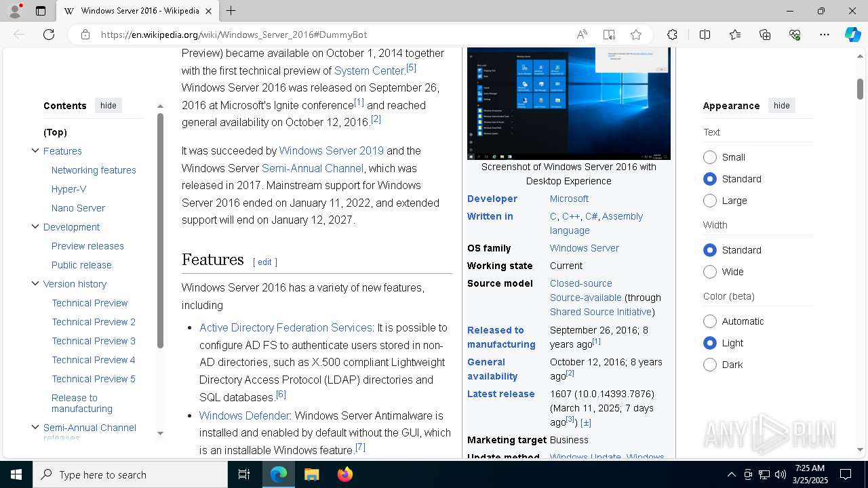The width and height of the screenshot is (868, 488).
Task: Jump to Nano Server in contents
Action: pos(78,208)
